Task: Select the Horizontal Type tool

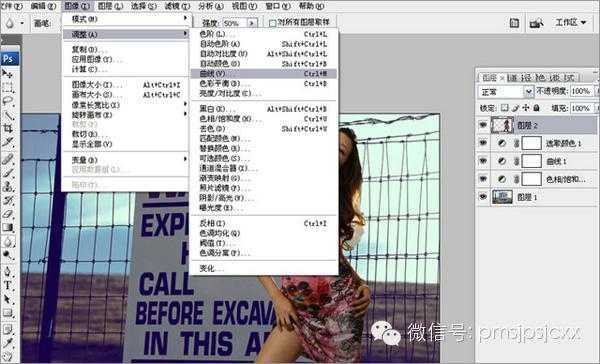Action: pyautogui.click(x=8, y=285)
